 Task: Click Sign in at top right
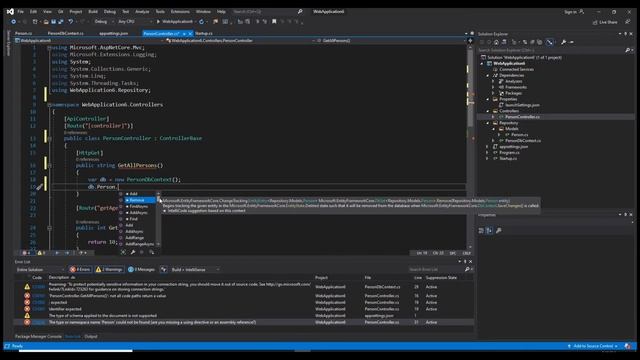pos(571,12)
